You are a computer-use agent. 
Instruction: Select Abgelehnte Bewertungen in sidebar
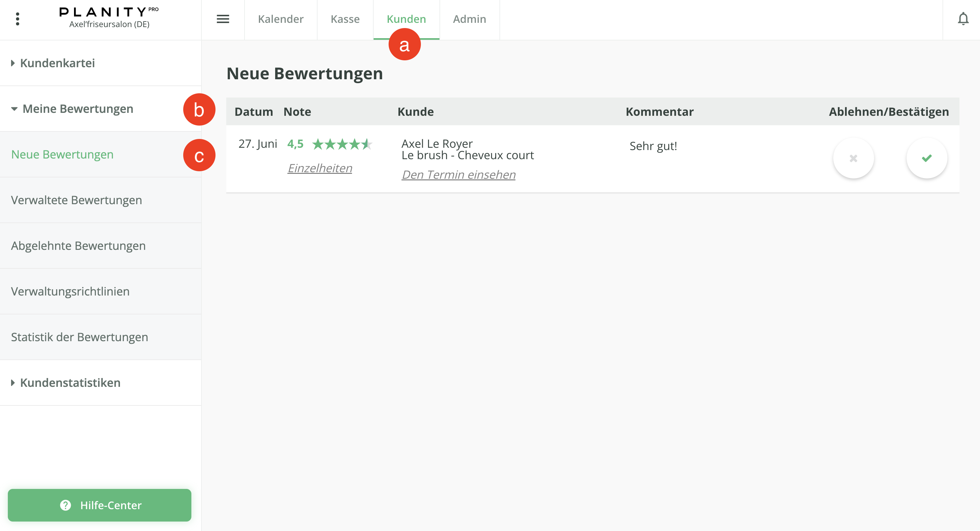coord(78,246)
